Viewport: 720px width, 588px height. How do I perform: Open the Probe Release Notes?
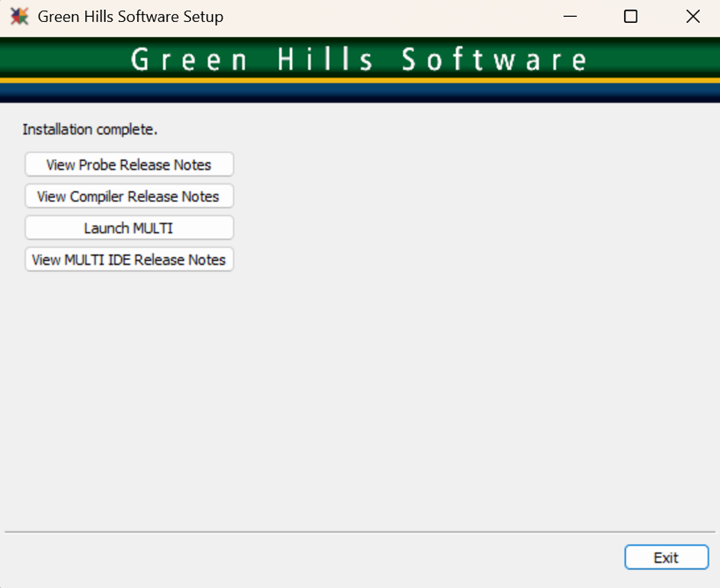(x=129, y=165)
